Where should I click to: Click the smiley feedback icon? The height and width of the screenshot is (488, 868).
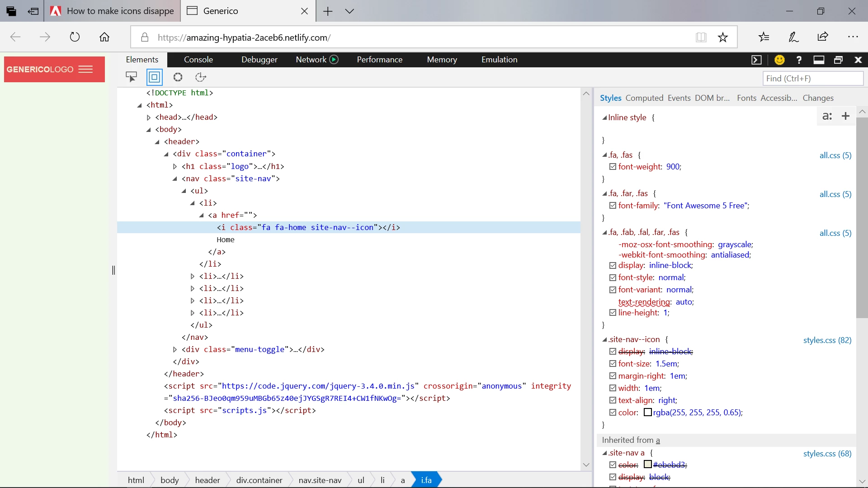(x=779, y=60)
